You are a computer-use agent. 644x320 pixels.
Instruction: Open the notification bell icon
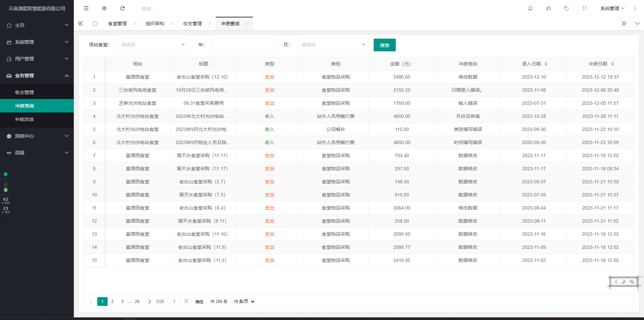(530, 8)
